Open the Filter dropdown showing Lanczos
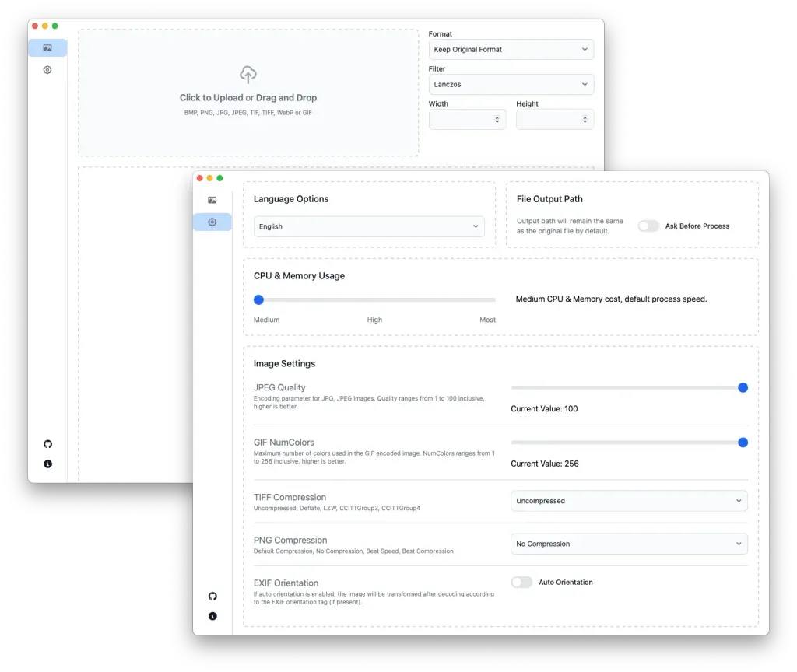Screen dimensions: 797x672 [x=511, y=84]
